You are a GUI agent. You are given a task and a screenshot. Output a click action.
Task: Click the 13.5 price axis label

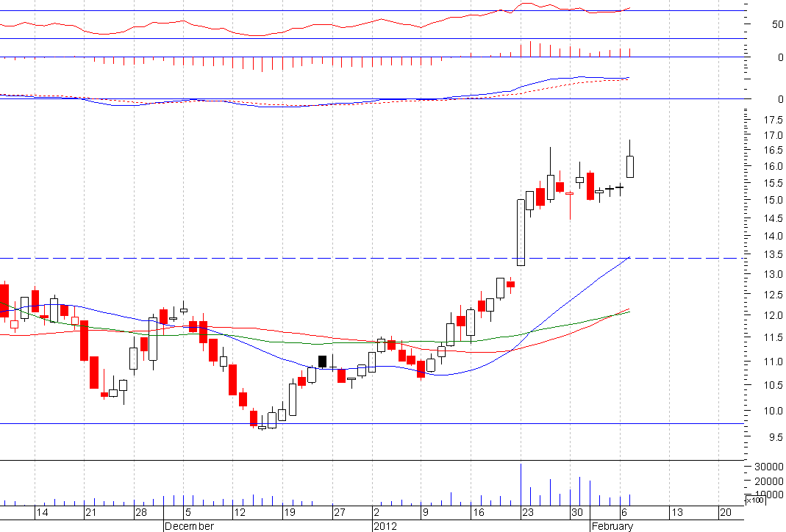tap(773, 254)
